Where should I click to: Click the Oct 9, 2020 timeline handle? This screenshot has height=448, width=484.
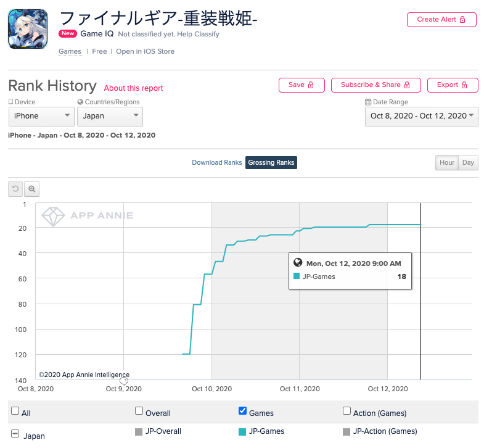pyautogui.click(x=124, y=381)
